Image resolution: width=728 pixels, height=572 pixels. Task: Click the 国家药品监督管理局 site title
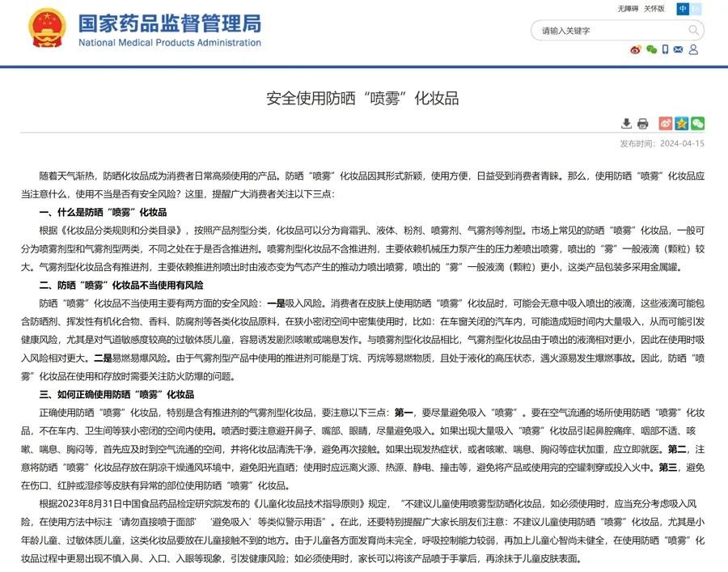click(170, 23)
